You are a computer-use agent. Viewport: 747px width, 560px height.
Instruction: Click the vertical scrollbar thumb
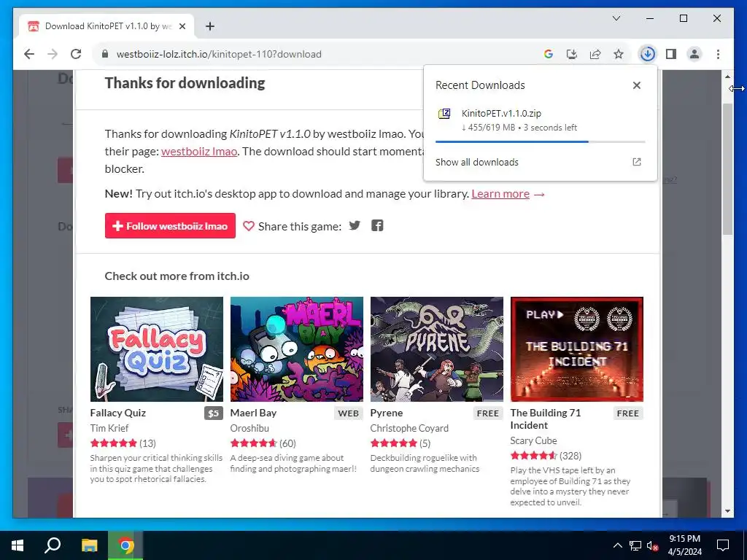click(x=727, y=168)
